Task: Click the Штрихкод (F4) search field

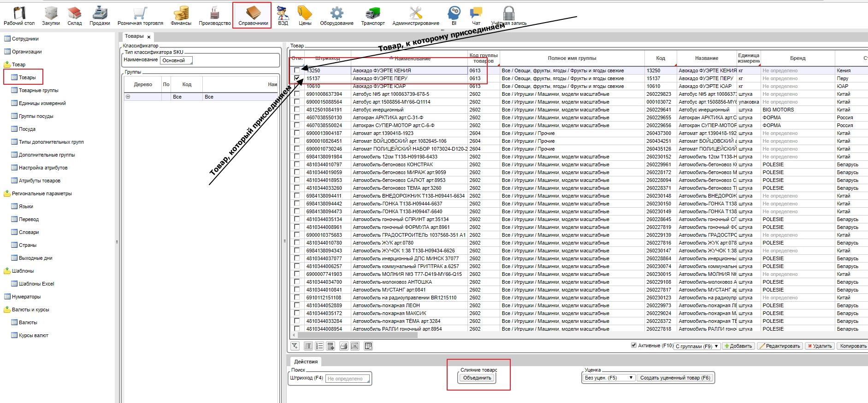Action: point(348,379)
